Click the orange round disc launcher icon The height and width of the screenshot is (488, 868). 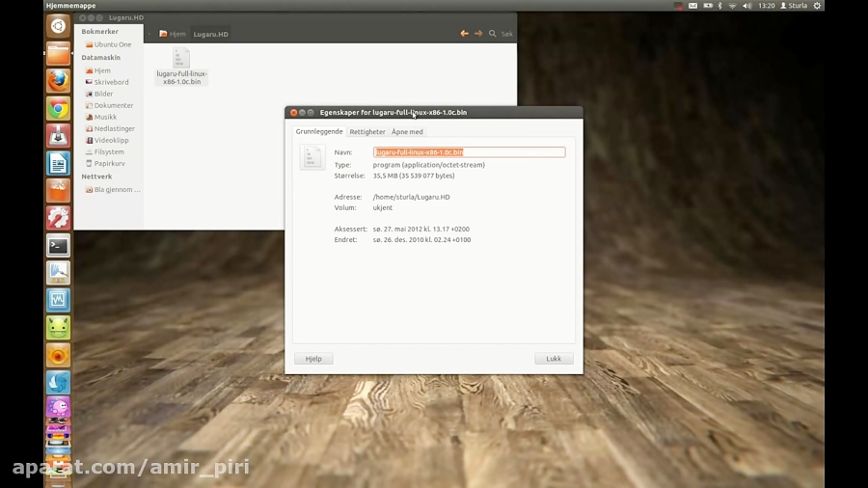pos(58,355)
